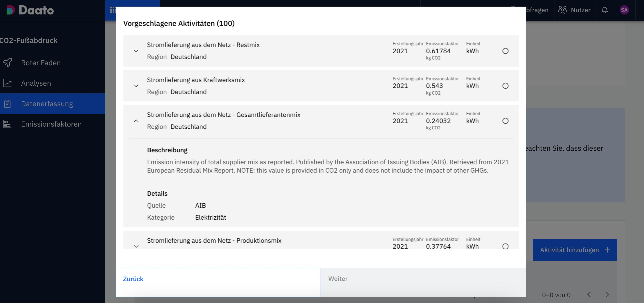Select the Produktionsmix radio button
Image resolution: width=644 pixels, height=303 pixels.
click(505, 246)
